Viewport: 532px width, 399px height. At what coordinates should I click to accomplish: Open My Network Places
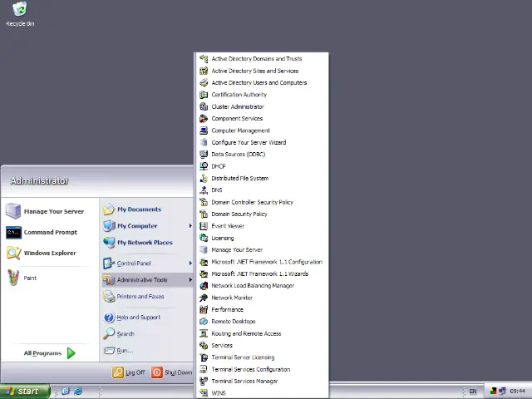(x=147, y=242)
